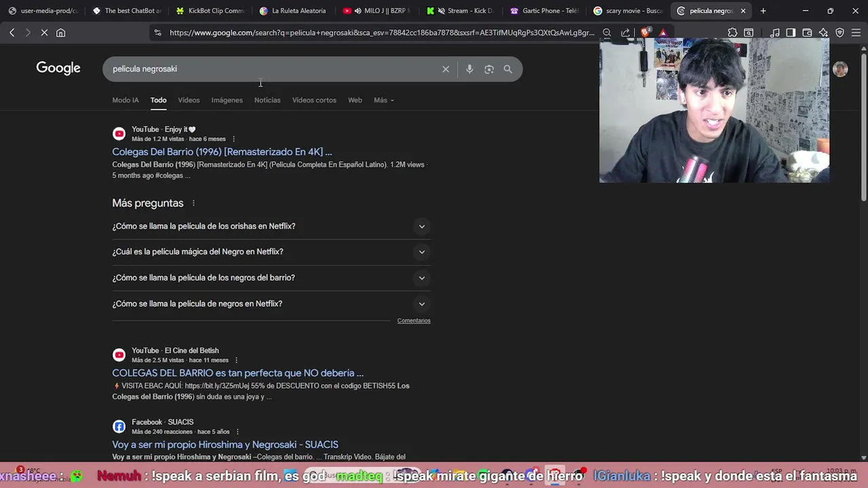868x488 pixels.
Task: Select the Todo results tab
Action: click(x=158, y=100)
